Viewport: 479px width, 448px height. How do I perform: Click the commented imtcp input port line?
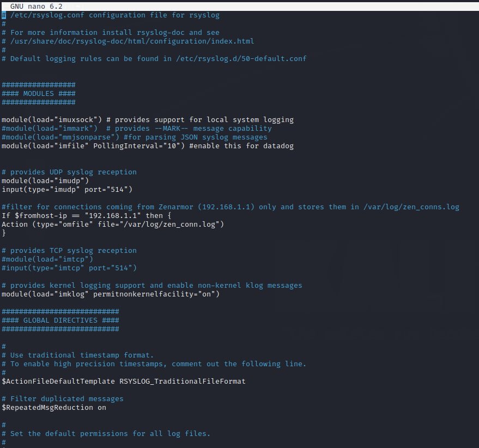pos(69,268)
